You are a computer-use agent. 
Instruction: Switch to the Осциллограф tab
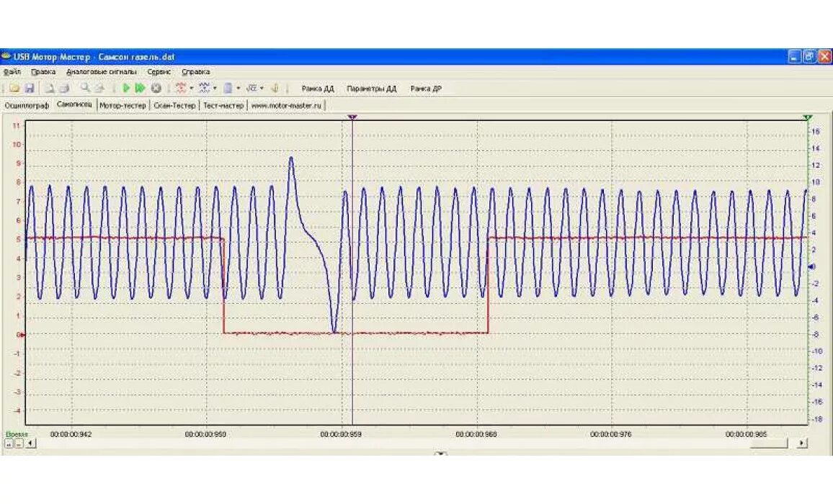[27, 106]
